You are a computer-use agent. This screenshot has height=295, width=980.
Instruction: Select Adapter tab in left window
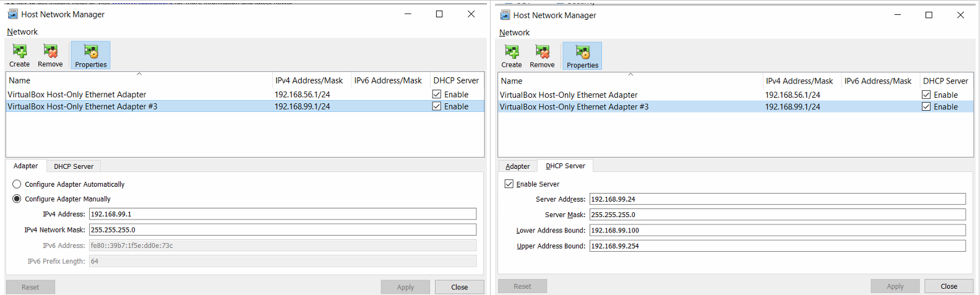click(x=26, y=166)
